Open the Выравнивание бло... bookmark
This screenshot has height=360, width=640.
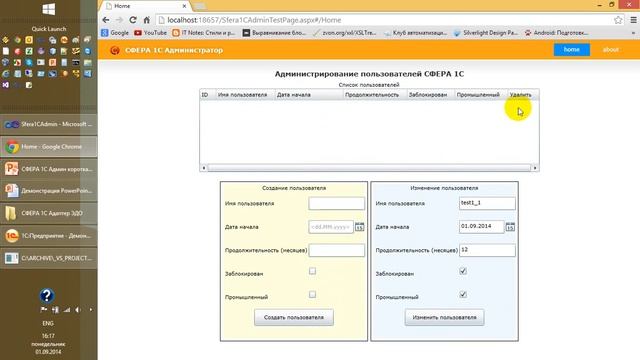(274, 33)
